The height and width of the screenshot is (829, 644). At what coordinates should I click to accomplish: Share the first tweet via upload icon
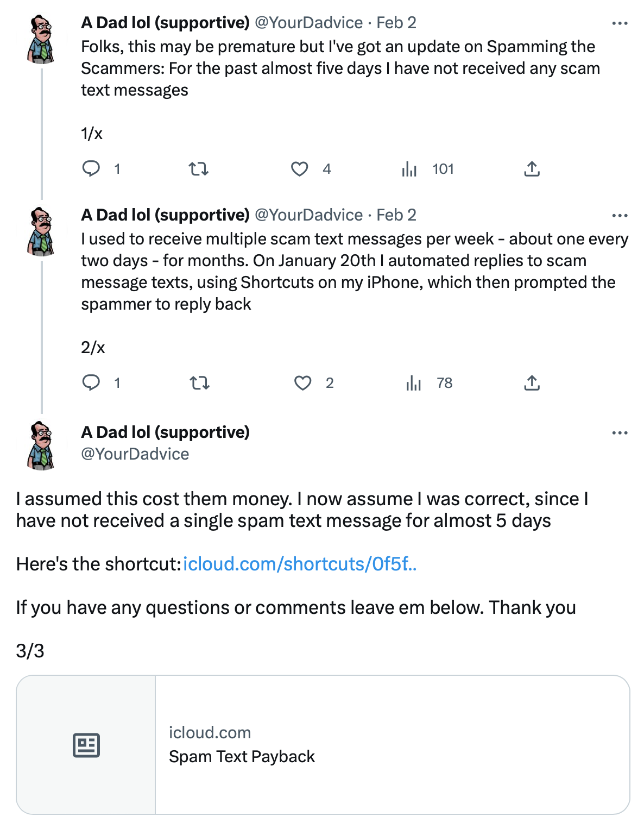532,169
